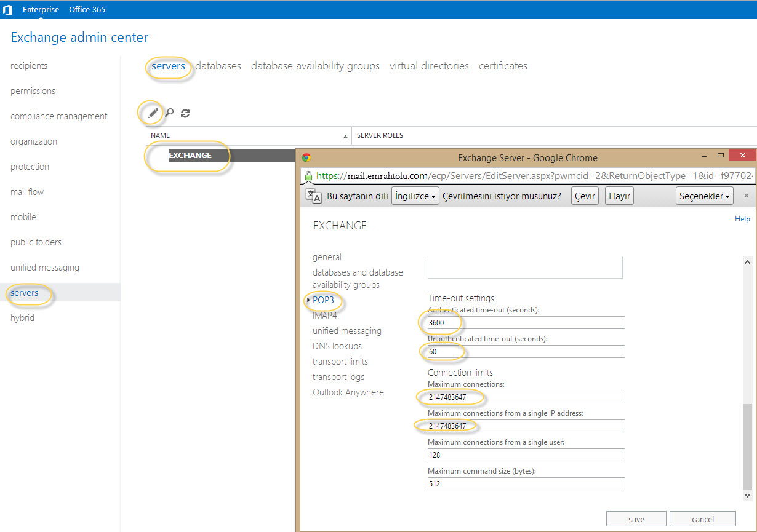This screenshot has width=757, height=532.
Task: Open the İngilizce language dropdown
Action: [x=415, y=196]
